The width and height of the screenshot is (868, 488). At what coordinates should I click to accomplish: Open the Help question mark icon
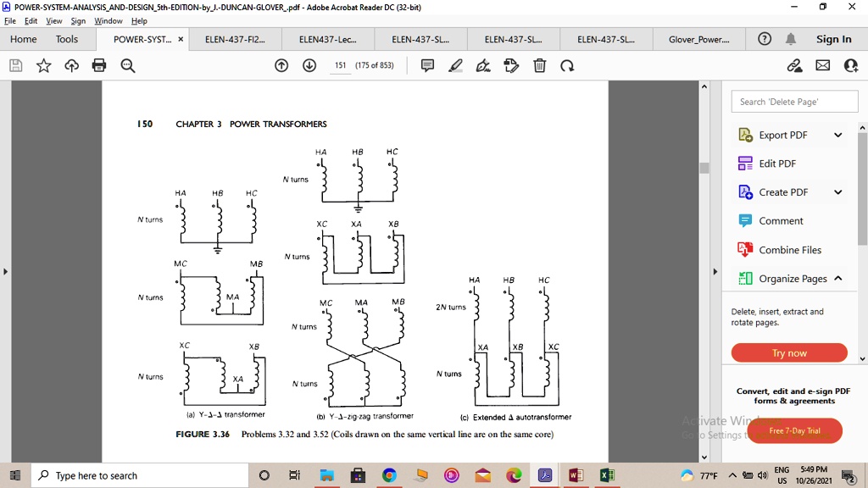[x=765, y=39]
